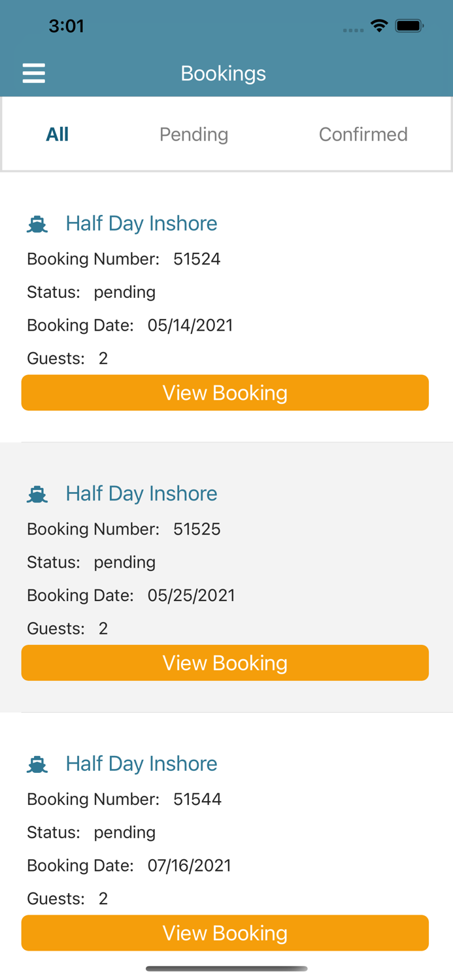Screen dimensions: 453x980
Task: Tap the clock showing 3:01
Action: click(x=67, y=25)
